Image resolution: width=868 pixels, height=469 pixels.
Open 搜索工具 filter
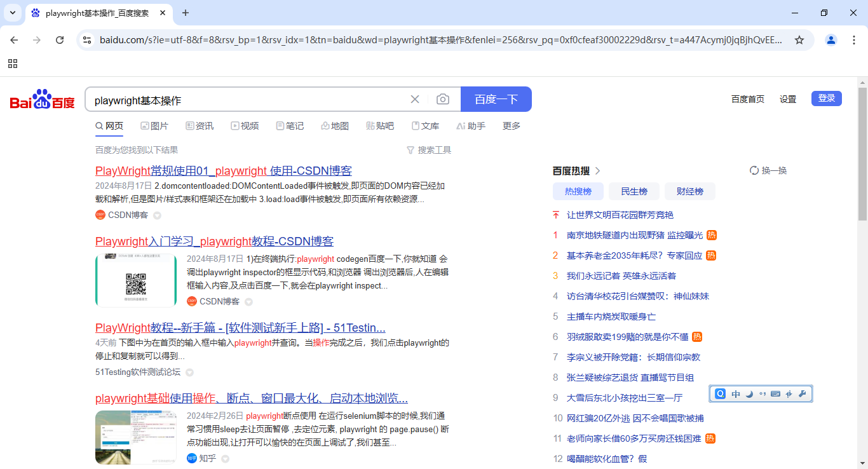coord(429,150)
